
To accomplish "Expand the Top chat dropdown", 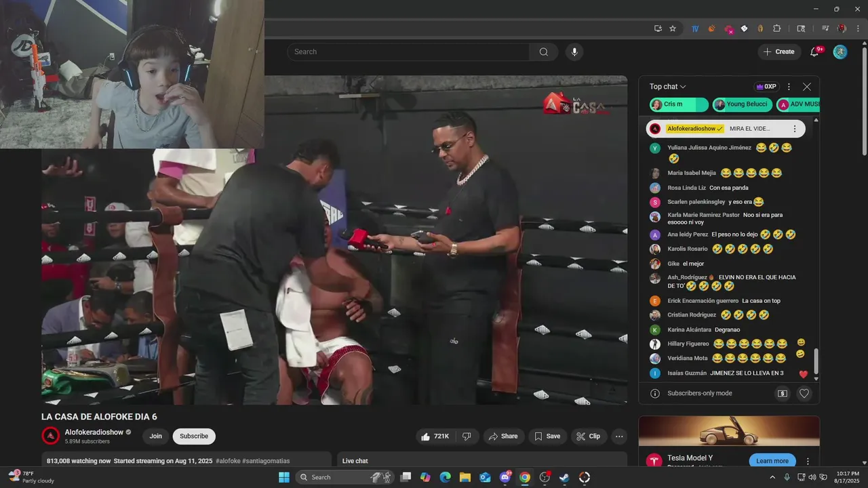I will (668, 87).
